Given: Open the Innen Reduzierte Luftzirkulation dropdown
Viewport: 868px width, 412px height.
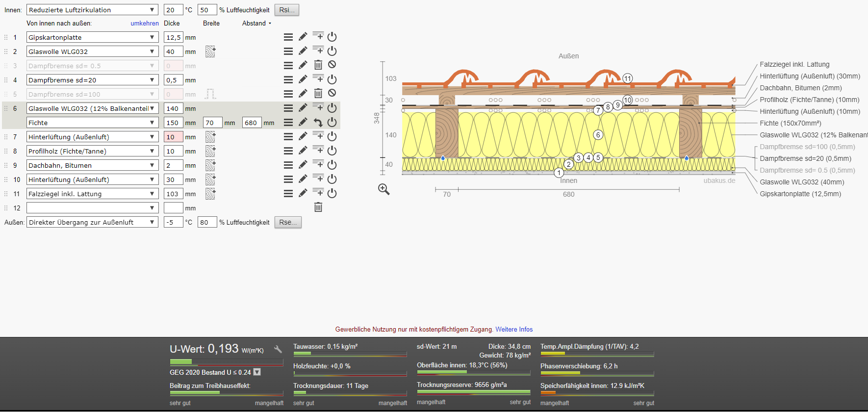Looking at the screenshot, I should point(92,10).
